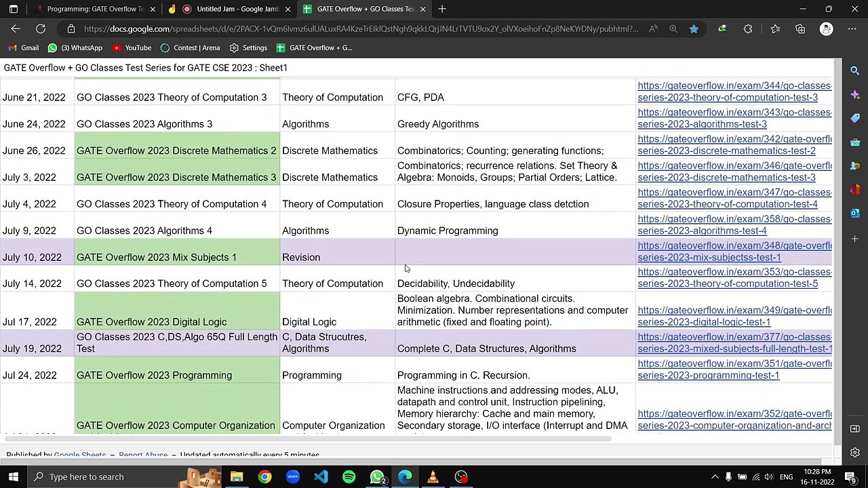This screenshot has height=488, width=868.
Task: Open the tab actions menu icon
Action: pyautogui.click(x=14, y=9)
